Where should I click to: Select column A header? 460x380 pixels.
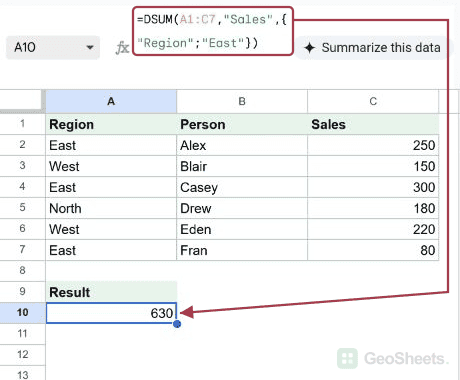coord(111,101)
